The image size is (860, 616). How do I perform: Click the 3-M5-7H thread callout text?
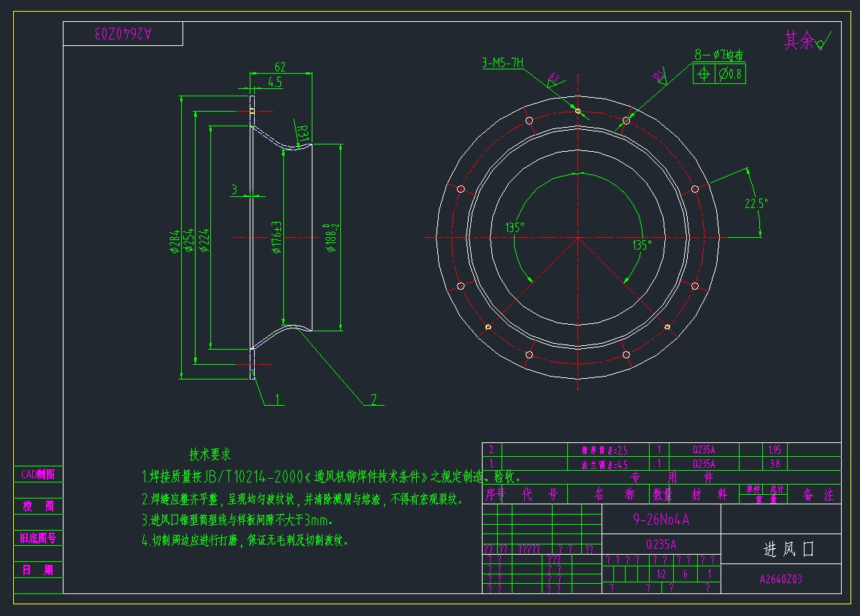[502, 63]
